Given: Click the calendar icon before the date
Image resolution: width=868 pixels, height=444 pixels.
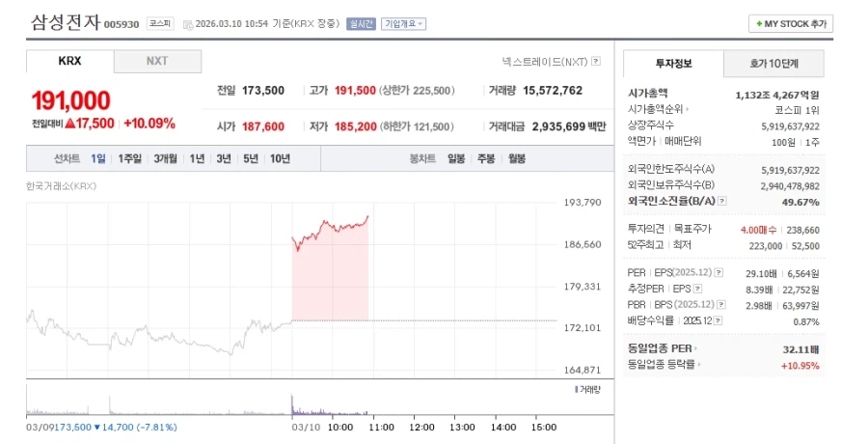Looking at the screenshot, I should coord(186,23).
